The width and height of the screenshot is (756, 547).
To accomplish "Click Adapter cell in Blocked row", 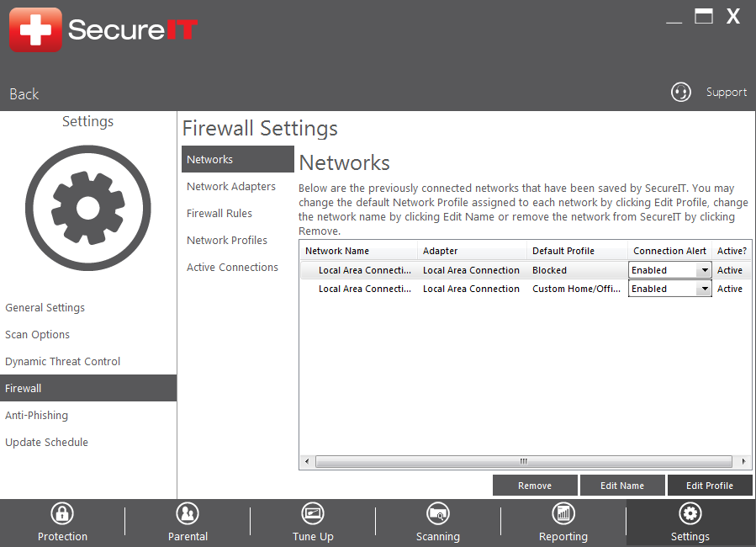I will [x=471, y=270].
